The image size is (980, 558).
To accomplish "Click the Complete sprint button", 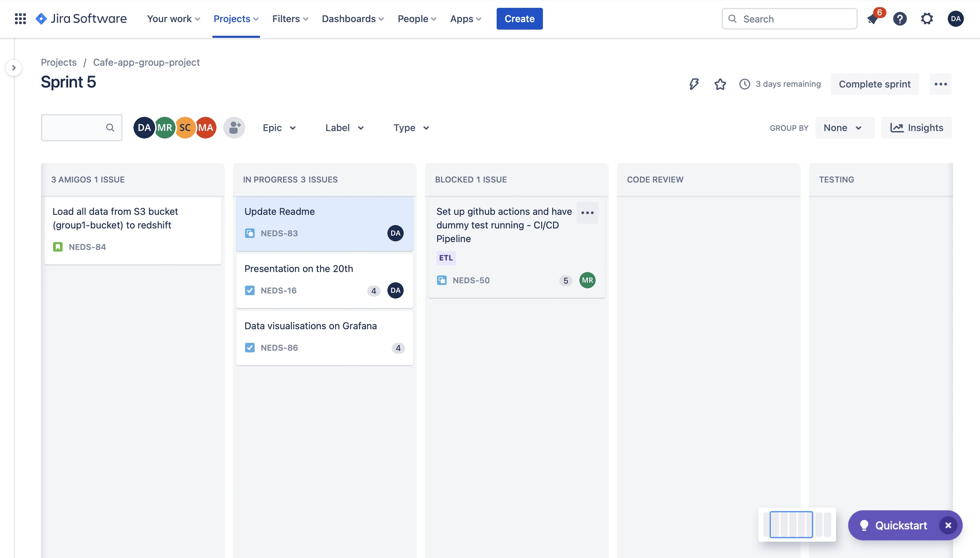I will coord(874,84).
